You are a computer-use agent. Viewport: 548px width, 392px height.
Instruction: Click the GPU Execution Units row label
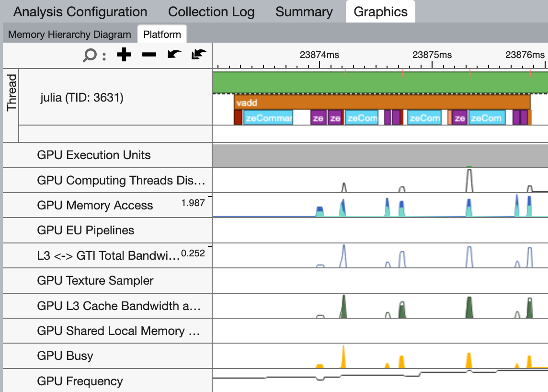click(x=93, y=155)
